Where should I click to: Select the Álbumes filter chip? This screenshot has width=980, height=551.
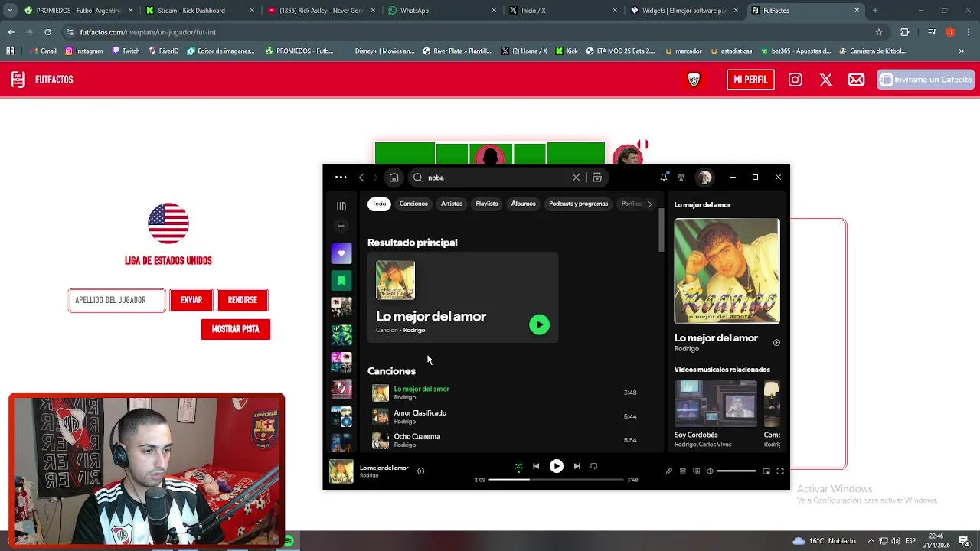click(x=524, y=204)
